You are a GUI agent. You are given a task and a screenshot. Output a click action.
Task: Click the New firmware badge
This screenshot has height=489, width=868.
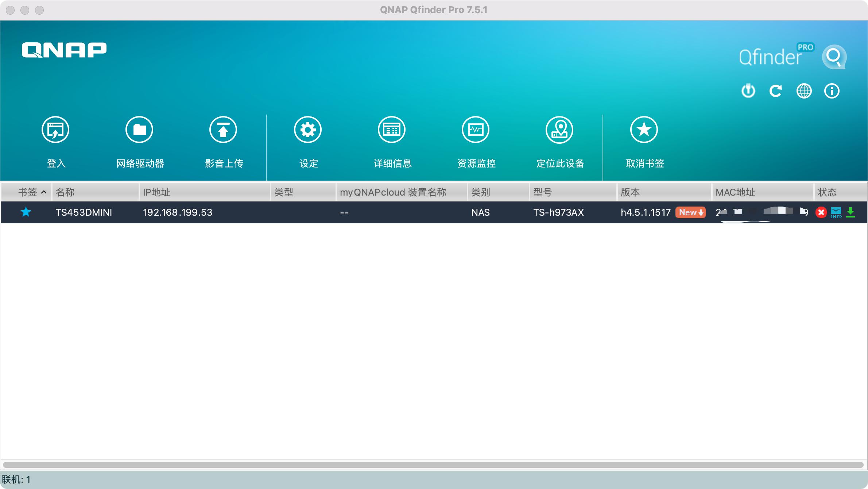(x=690, y=212)
